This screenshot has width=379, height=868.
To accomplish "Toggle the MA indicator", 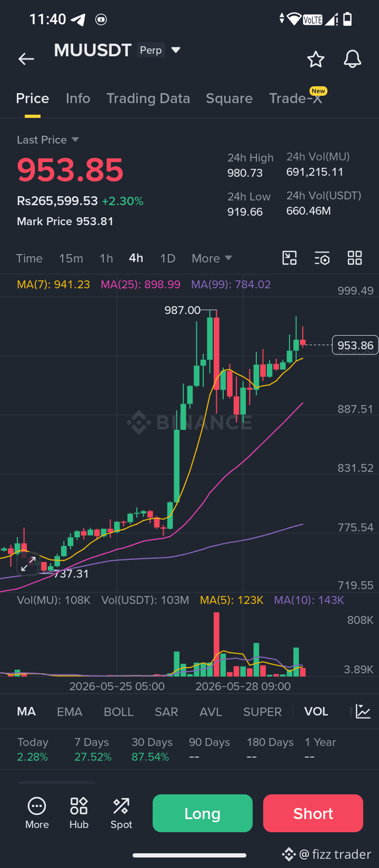I will tap(26, 712).
